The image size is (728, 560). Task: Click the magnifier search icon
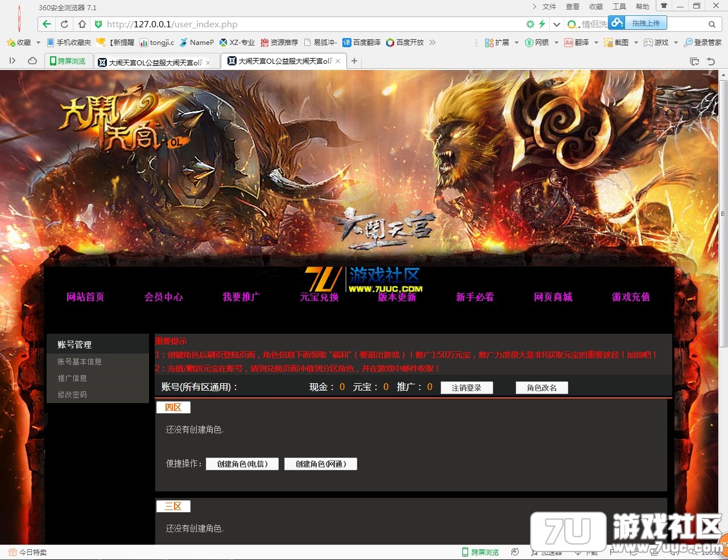tap(712, 24)
